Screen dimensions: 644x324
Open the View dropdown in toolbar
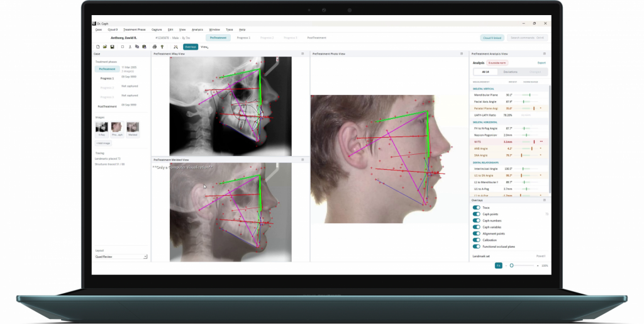pos(204,47)
